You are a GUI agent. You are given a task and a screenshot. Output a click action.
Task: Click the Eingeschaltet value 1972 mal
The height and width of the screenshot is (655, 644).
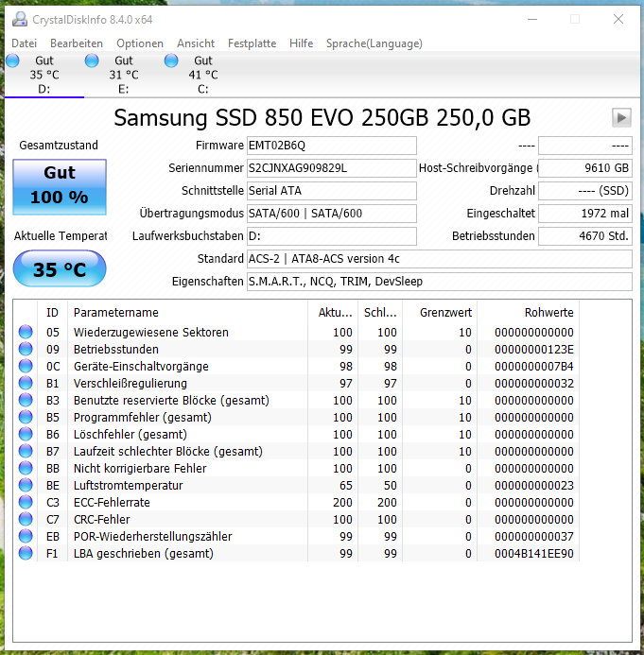(585, 214)
